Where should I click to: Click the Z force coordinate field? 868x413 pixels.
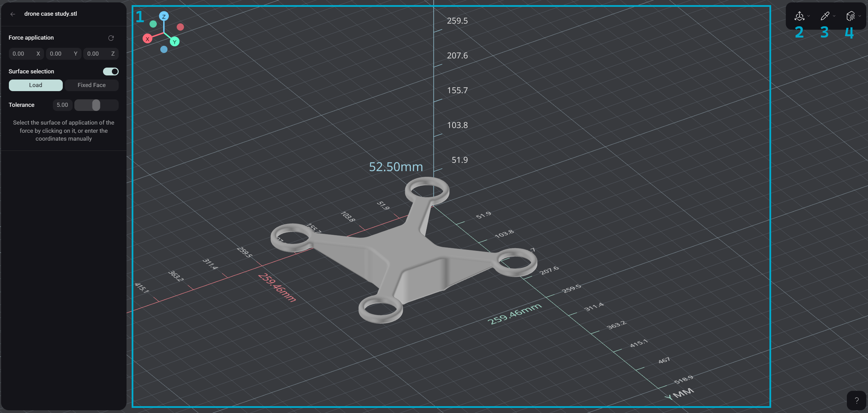point(97,54)
